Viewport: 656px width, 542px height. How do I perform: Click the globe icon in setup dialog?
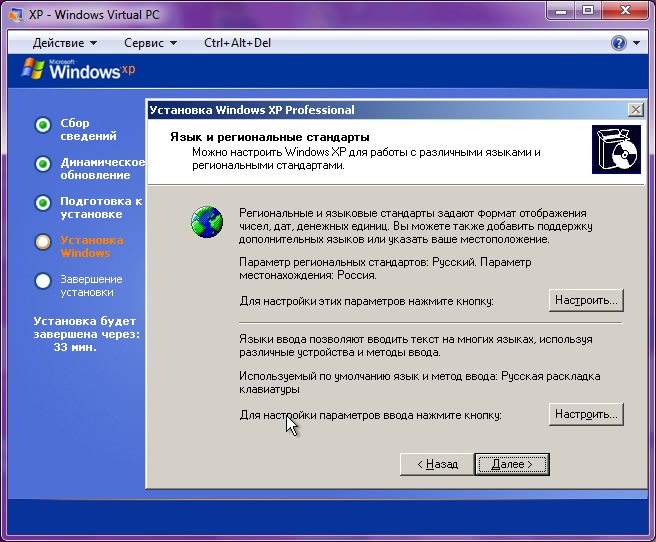tap(207, 222)
